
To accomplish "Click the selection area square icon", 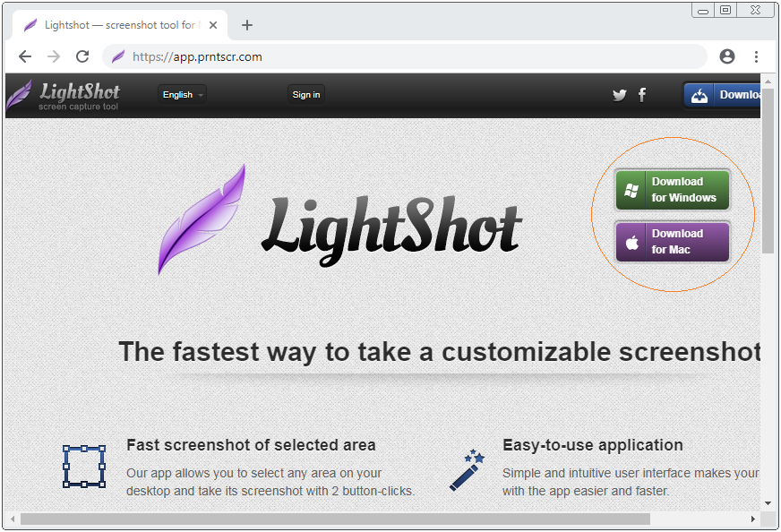I will click(84, 467).
